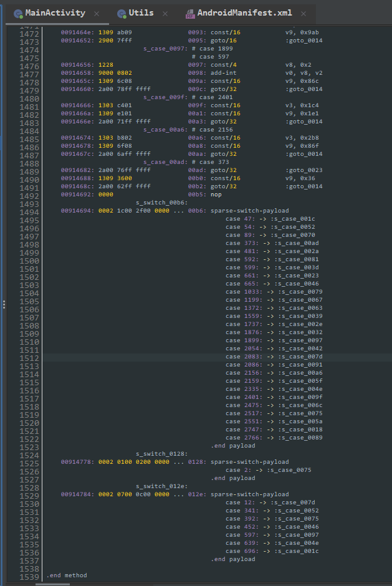The width and height of the screenshot is (392, 586).
Task: Click line number 1512 in the gutter
Action: [29, 358]
